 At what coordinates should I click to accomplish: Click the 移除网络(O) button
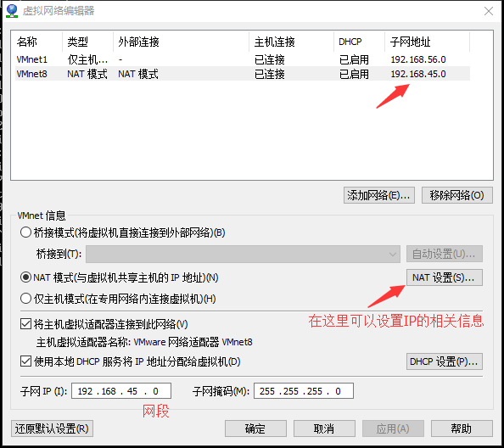click(x=456, y=195)
